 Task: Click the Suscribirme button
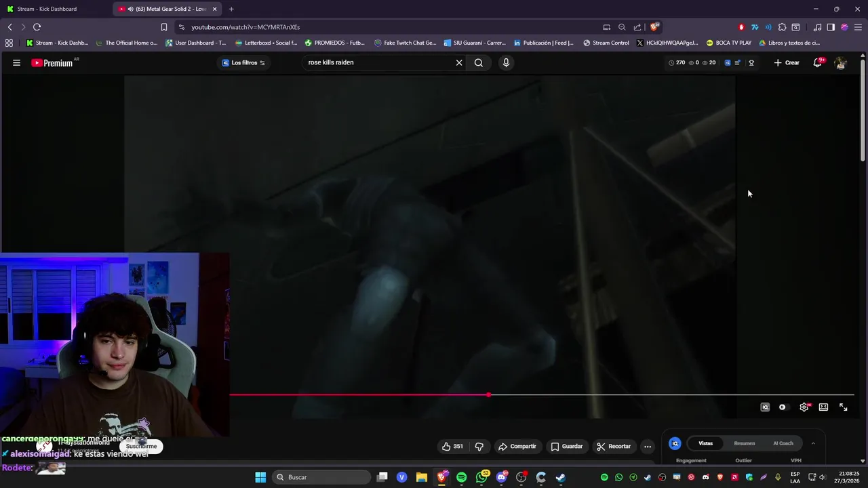click(141, 446)
